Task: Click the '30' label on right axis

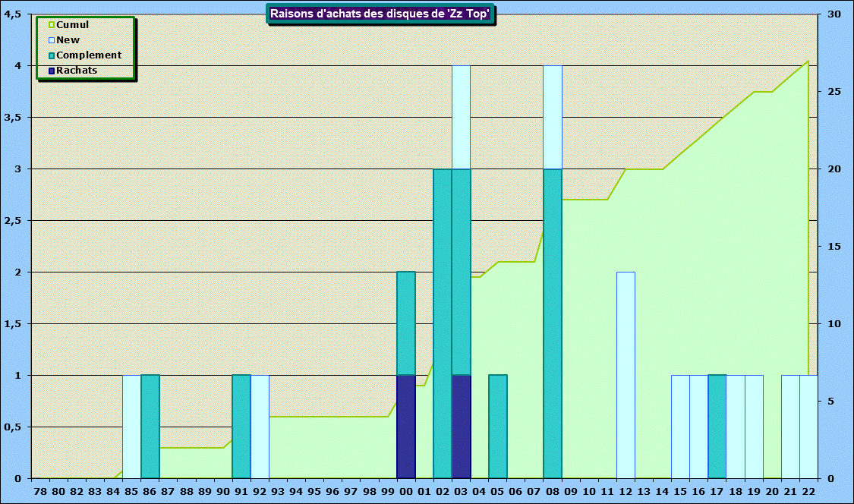Action: pyautogui.click(x=834, y=14)
